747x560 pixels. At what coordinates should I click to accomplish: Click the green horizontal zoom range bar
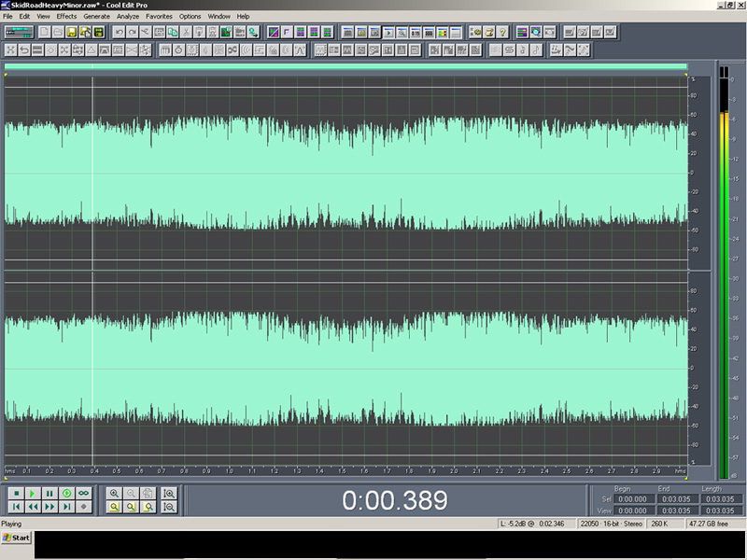pos(345,66)
